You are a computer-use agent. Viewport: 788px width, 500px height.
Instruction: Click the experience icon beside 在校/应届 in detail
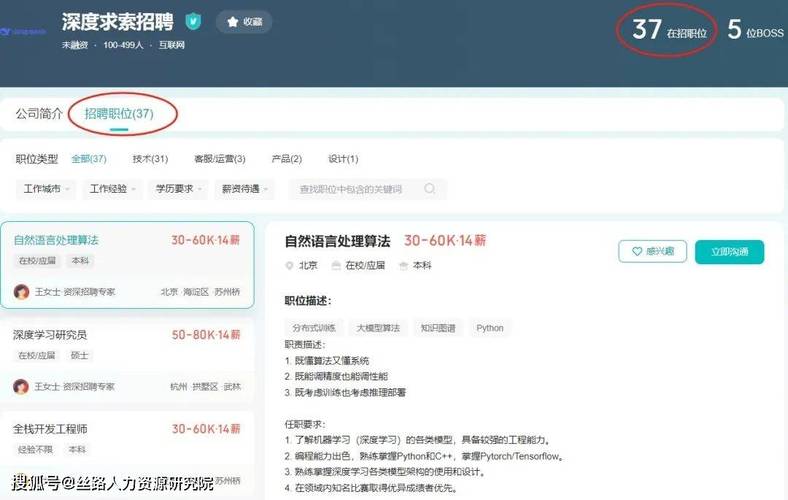pyautogui.click(x=336, y=265)
